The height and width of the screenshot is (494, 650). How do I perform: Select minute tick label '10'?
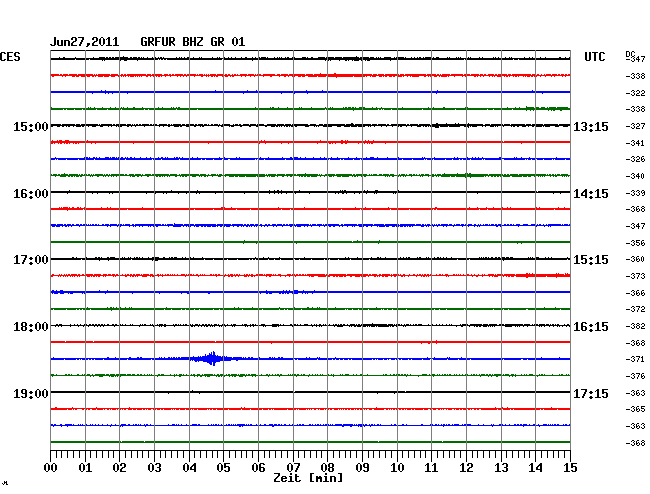click(x=397, y=468)
